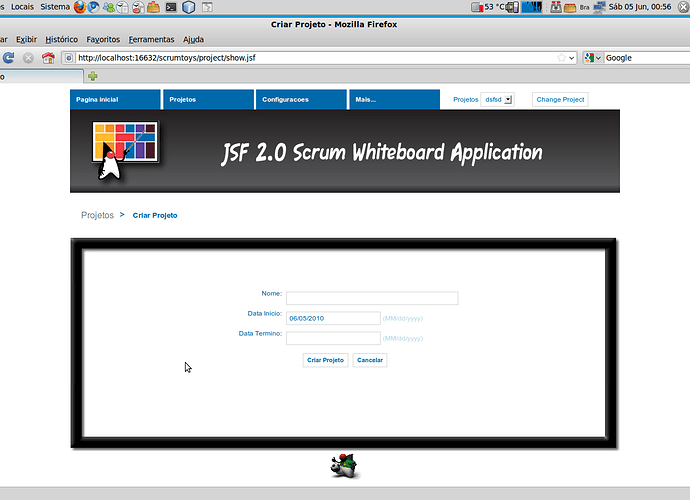Reload the page with the refresh button

(x=8, y=58)
